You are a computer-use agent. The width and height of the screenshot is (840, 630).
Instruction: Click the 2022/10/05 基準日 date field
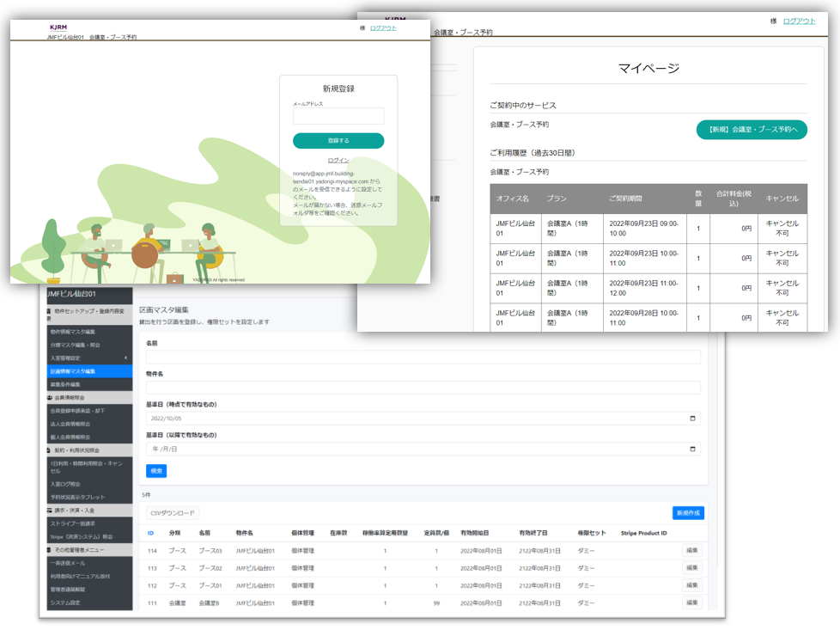coord(423,419)
